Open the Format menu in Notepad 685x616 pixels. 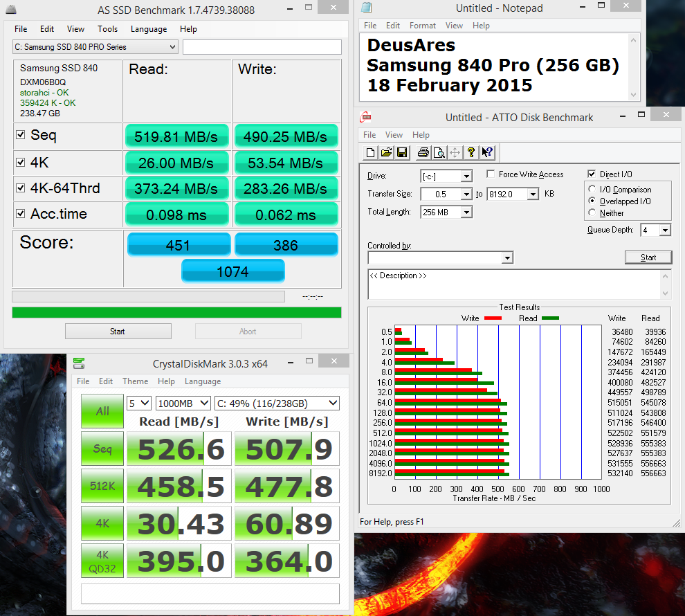(x=422, y=26)
